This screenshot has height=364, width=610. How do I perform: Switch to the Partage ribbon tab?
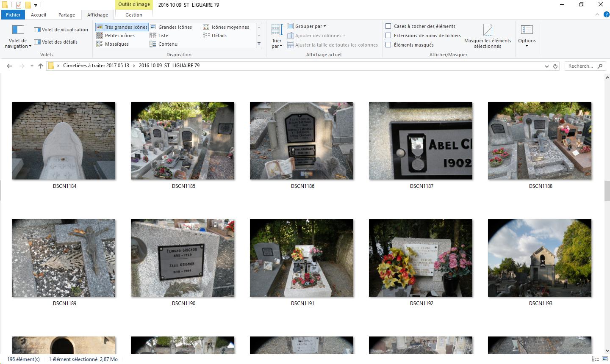(67, 15)
